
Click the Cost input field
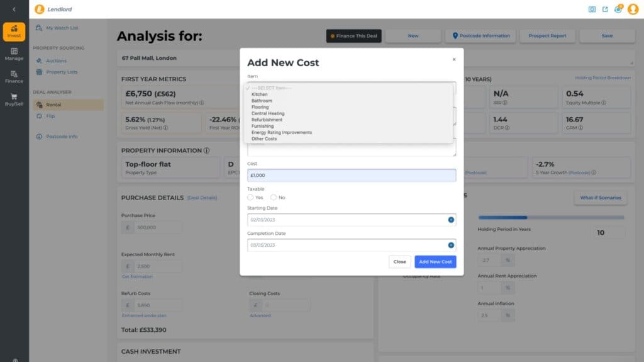pyautogui.click(x=352, y=175)
